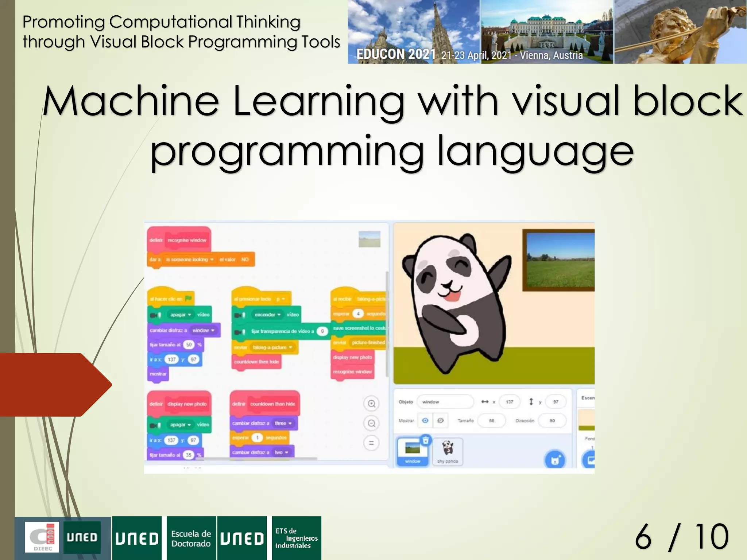Delete the window sprite via trash icon
Viewport: 747px width, 560px height.
pos(425,440)
